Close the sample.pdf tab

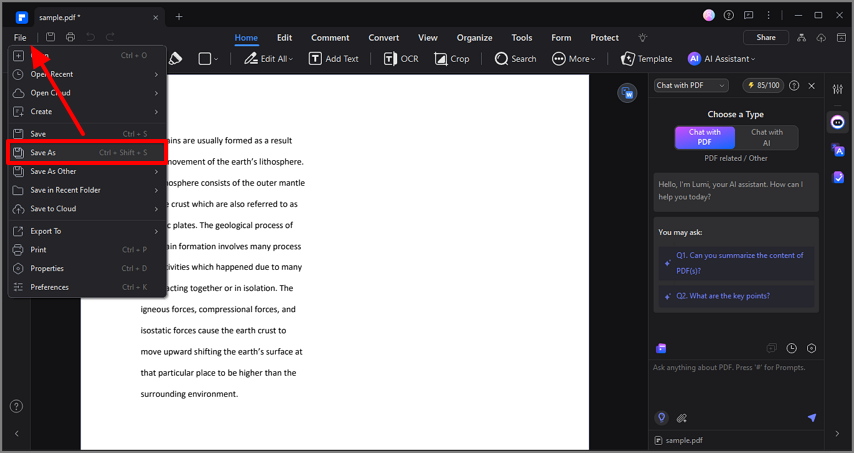point(155,17)
